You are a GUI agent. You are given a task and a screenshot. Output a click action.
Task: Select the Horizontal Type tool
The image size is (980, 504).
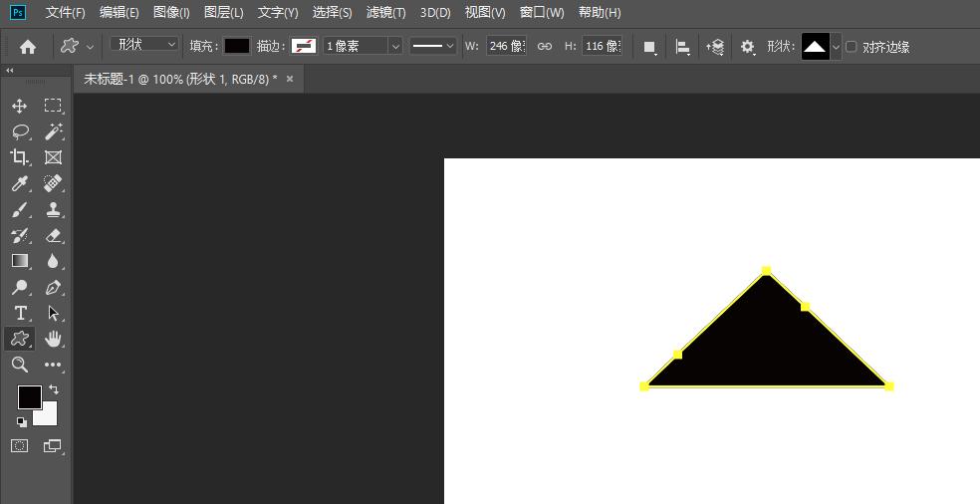pos(19,313)
